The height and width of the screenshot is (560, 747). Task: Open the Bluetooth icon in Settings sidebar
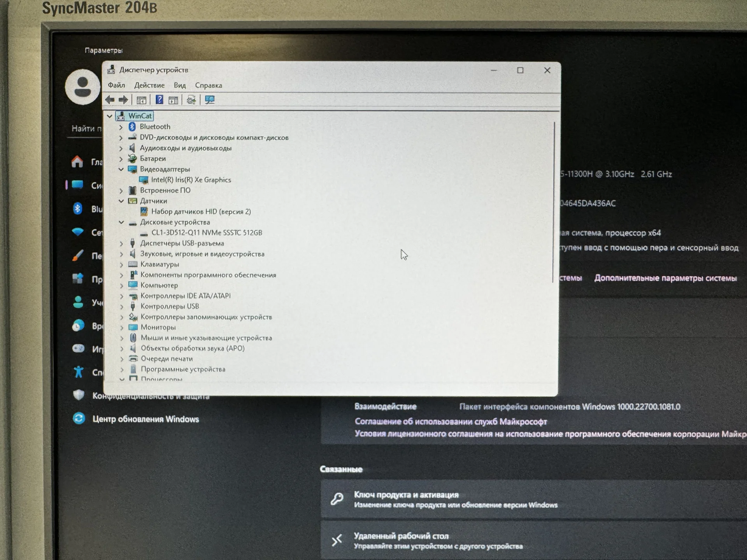click(x=77, y=209)
